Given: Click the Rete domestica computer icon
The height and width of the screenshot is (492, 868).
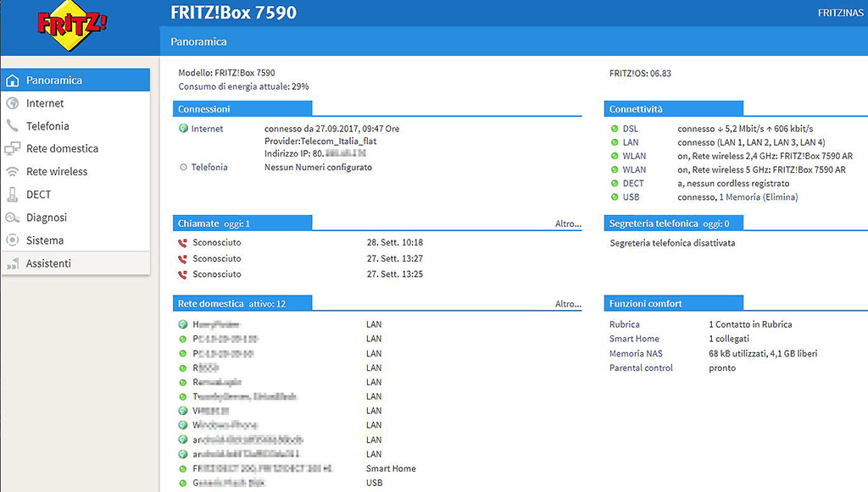Looking at the screenshot, I should click(x=13, y=149).
